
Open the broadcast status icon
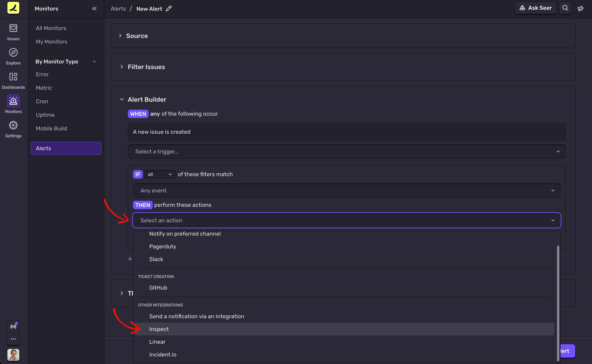pos(13,326)
